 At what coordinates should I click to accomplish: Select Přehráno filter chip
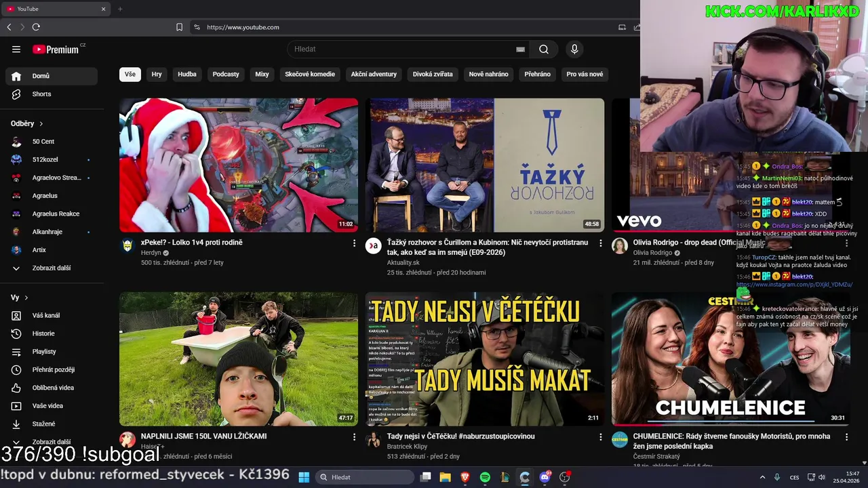pyautogui.click(x=537, y=74)
